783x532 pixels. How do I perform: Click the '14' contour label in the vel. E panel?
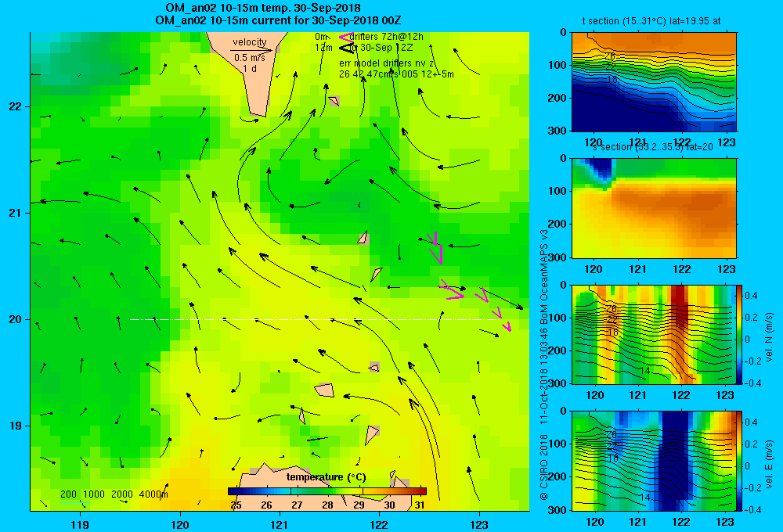(644, 498)
